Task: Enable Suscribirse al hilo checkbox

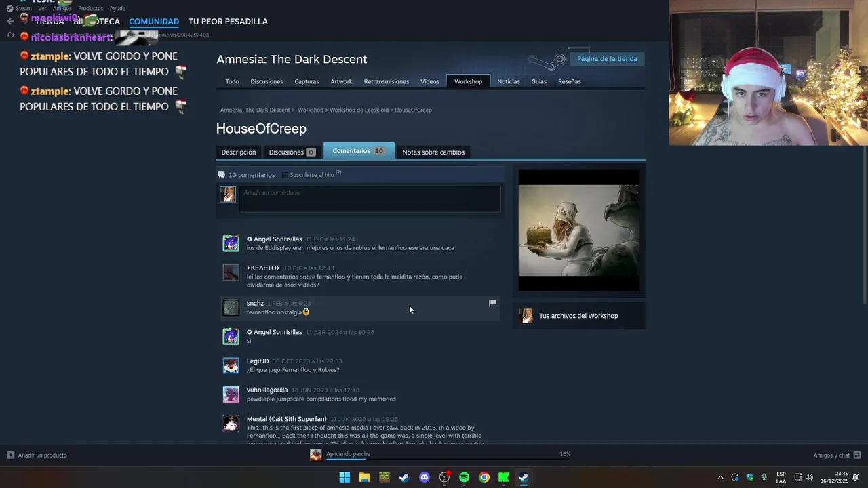Action: point(285,175)
